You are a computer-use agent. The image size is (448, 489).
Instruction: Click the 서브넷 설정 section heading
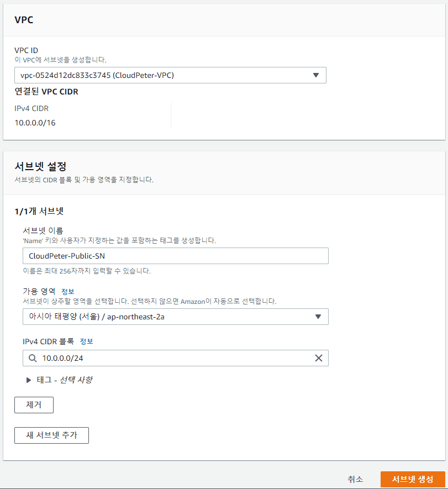click(41, 166)
